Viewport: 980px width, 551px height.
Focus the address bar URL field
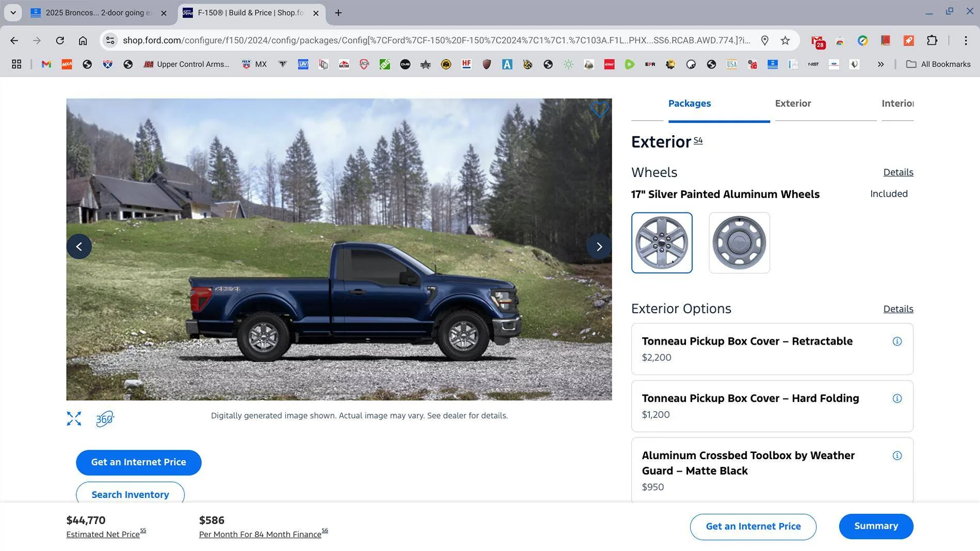[436, 41]
